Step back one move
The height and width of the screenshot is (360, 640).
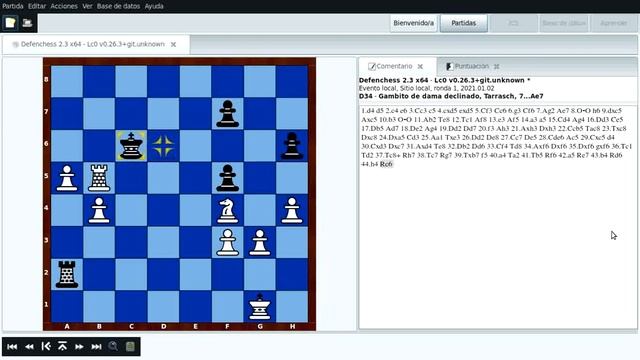pos(29,347)
